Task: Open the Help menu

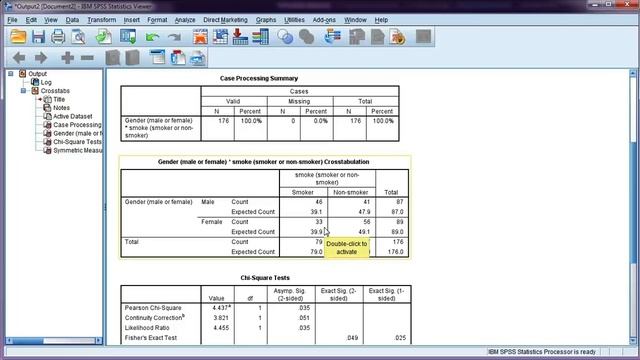Action: [x=381, y=20]
